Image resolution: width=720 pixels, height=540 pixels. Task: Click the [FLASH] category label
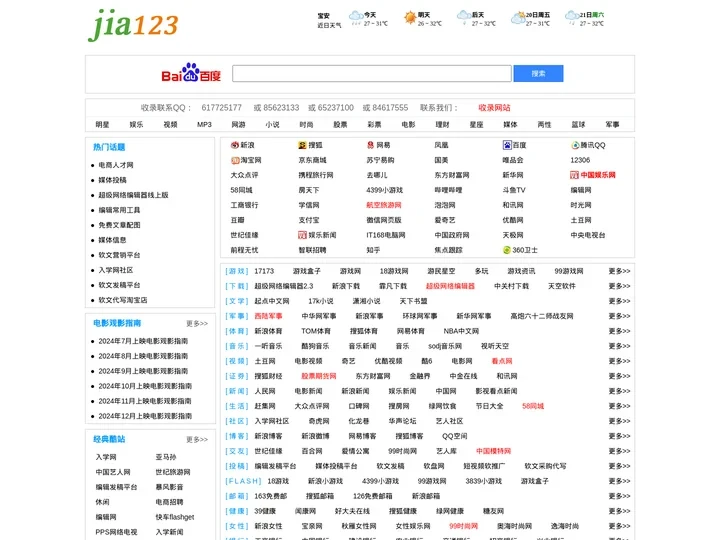click(x=243, y=481)
